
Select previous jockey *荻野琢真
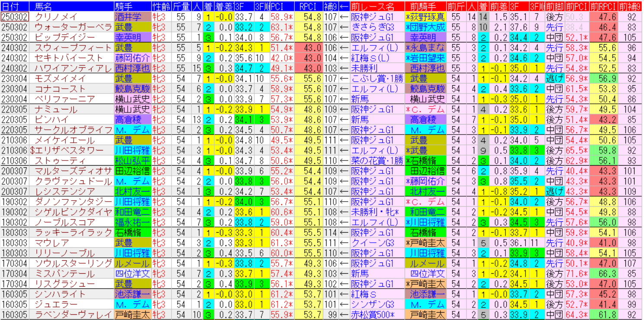click(425, 17)
